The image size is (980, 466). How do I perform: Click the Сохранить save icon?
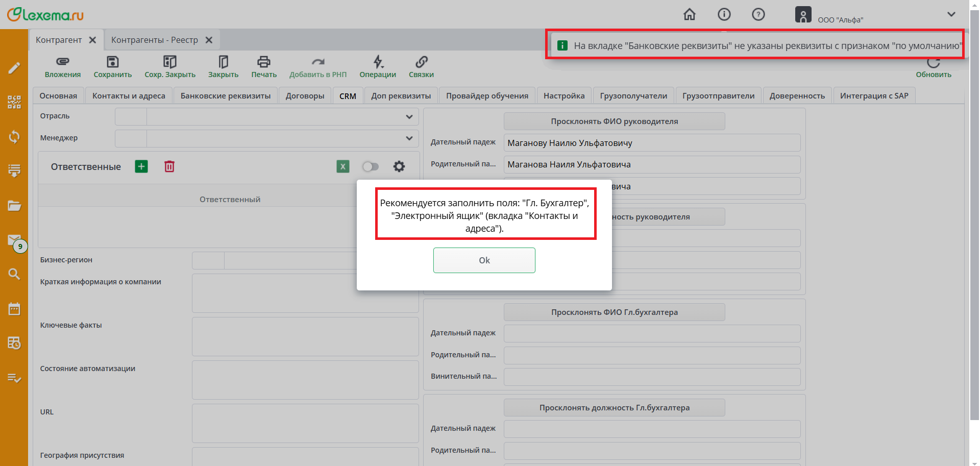(x=112, y=62)
